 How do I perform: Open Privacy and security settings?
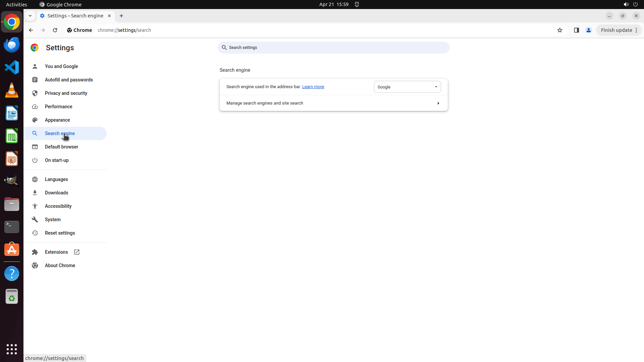click(66, 93)
